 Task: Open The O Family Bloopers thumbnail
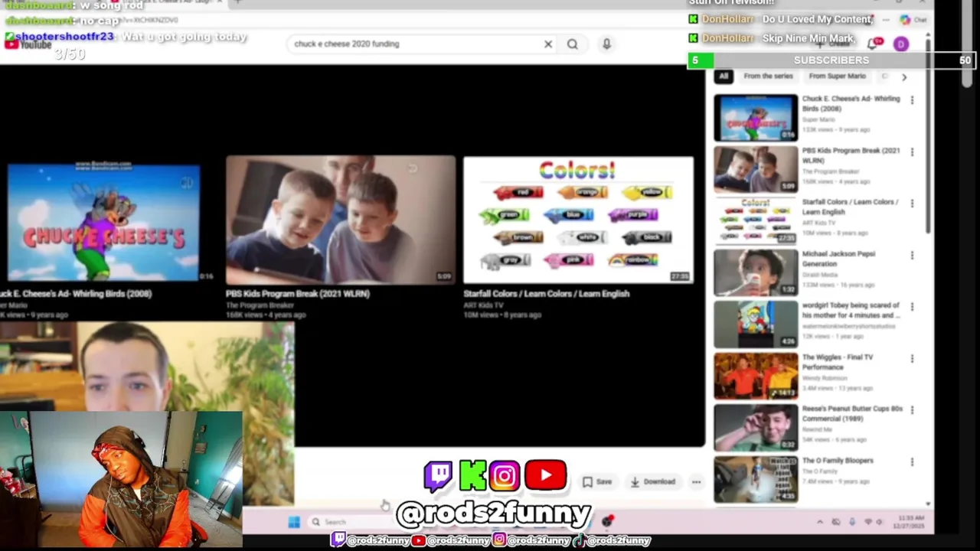pos(756,479)
